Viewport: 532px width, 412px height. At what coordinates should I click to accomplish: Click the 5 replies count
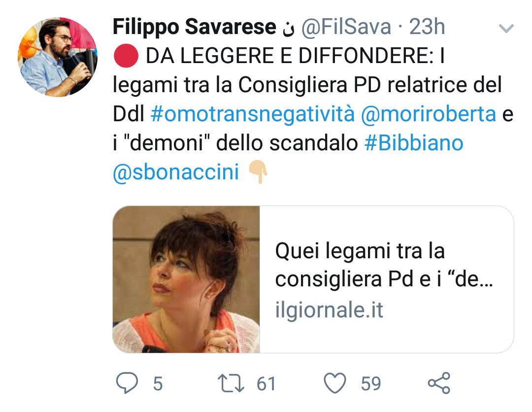tap(158, 383)
